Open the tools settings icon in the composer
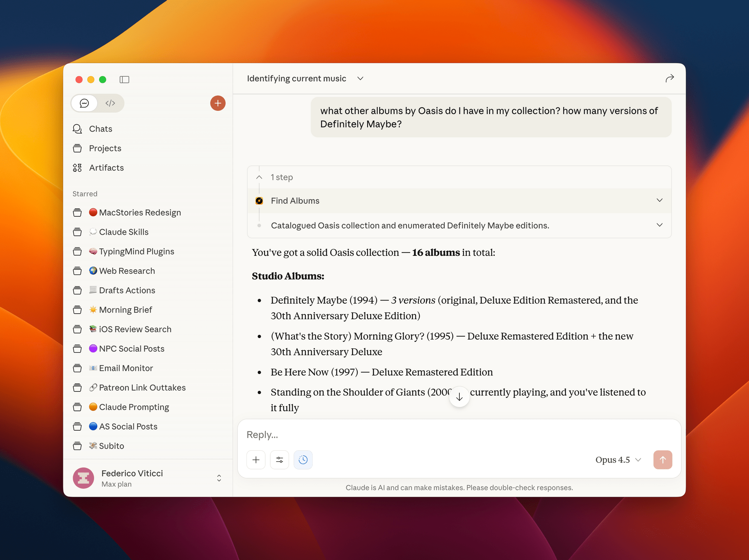749x560 pixels. pyautogui.click(x=279, y=460)
